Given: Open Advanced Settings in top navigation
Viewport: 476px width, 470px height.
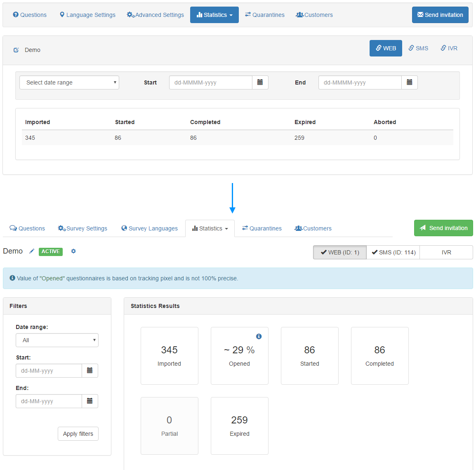Looking at the screenshot, I should pos(155,15).
